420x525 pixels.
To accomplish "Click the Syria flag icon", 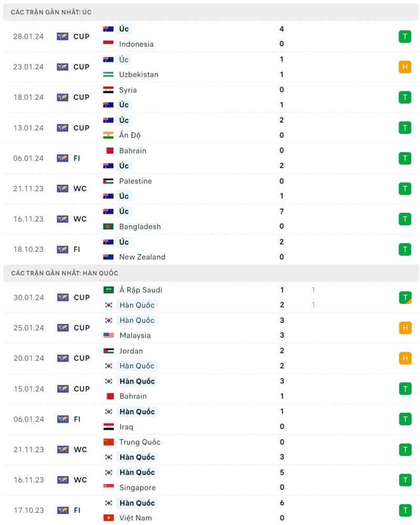I will pyautogui.click(x=108, y=90).
